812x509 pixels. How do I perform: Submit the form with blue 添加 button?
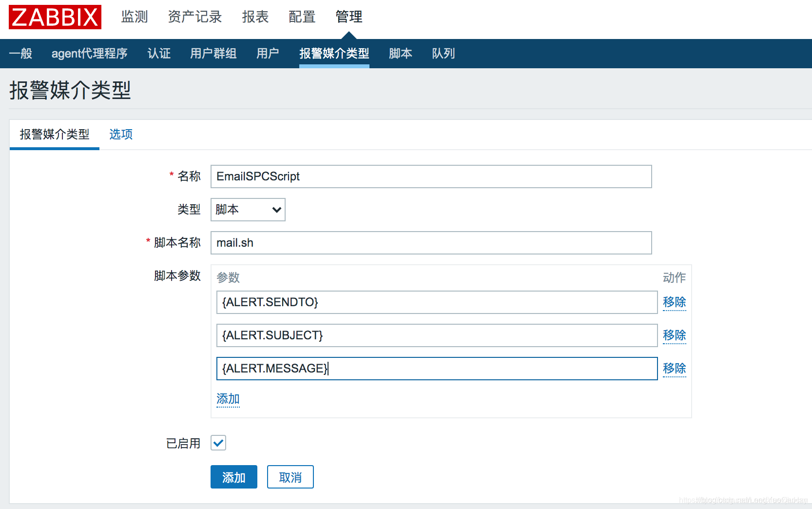234,477
